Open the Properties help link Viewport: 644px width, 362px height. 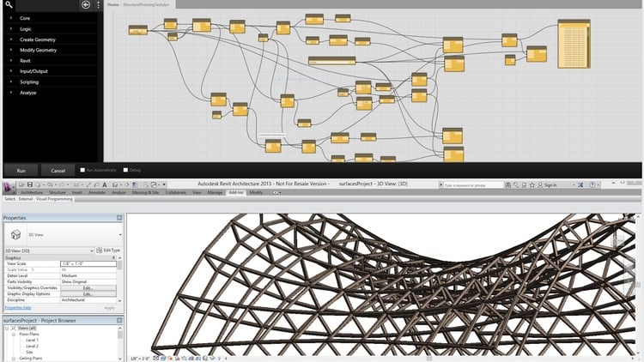click(19, 307)
